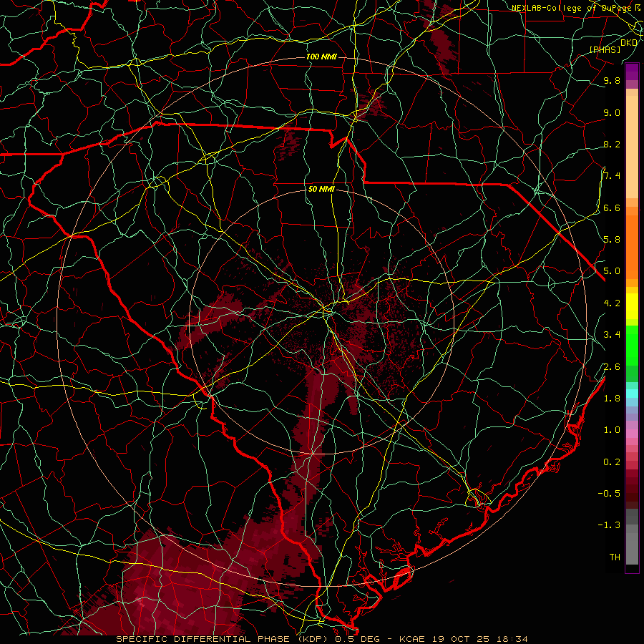644x644 pixels.
Task: Pick the pale peach band of the color scale
Action: tap(632, 147)
